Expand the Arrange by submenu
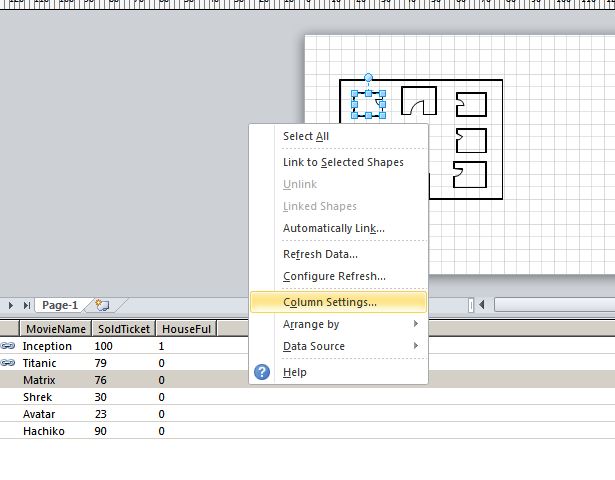The height and width of the screenshot is (480, 615). tap(338, 324)
